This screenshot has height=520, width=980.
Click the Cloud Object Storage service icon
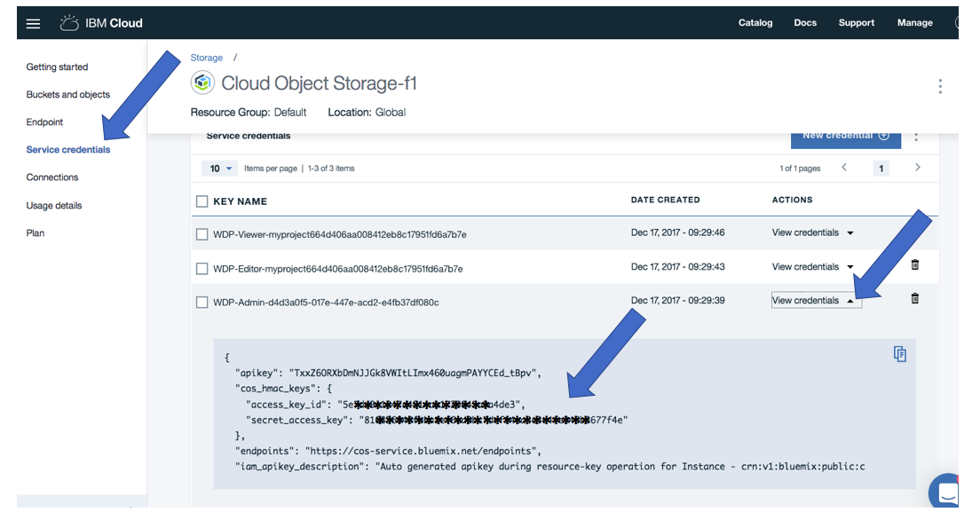click(x=202, y=83)
